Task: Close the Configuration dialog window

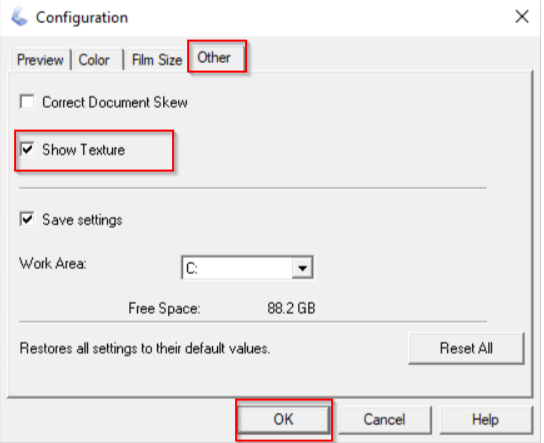Action: click(521, 17)
